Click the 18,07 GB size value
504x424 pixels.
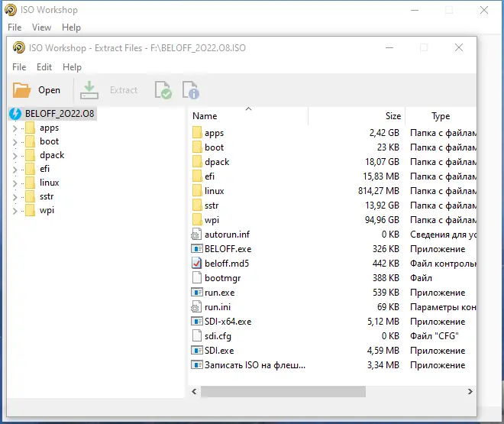pyautogui.click(x=382, y=162)
